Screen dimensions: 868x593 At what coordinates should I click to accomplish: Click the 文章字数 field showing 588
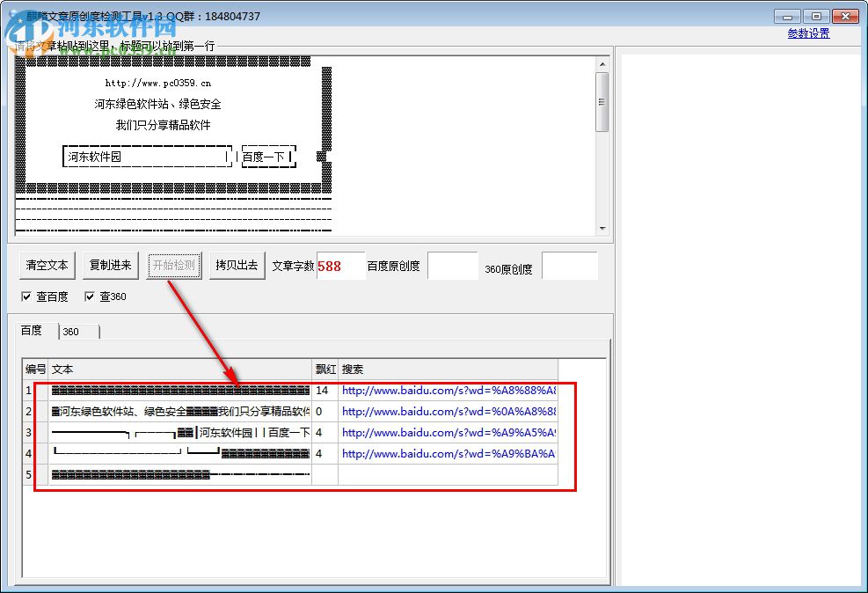coord(340,267)
